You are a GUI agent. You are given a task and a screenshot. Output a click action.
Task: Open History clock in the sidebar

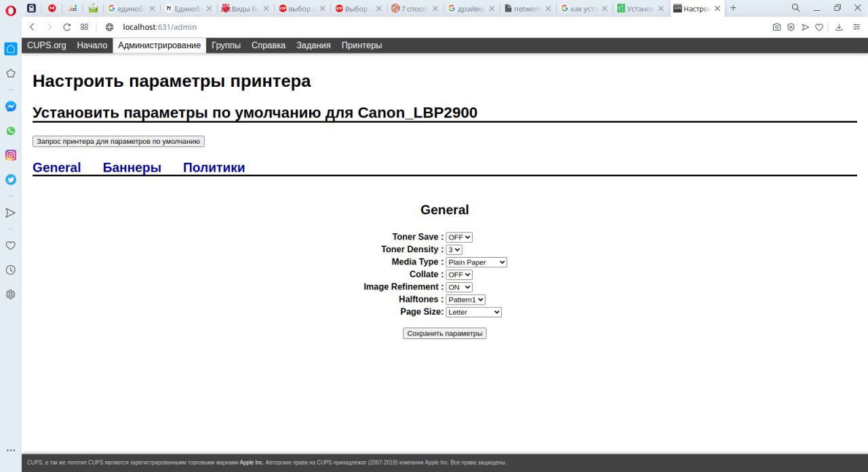tap(11, 270)
